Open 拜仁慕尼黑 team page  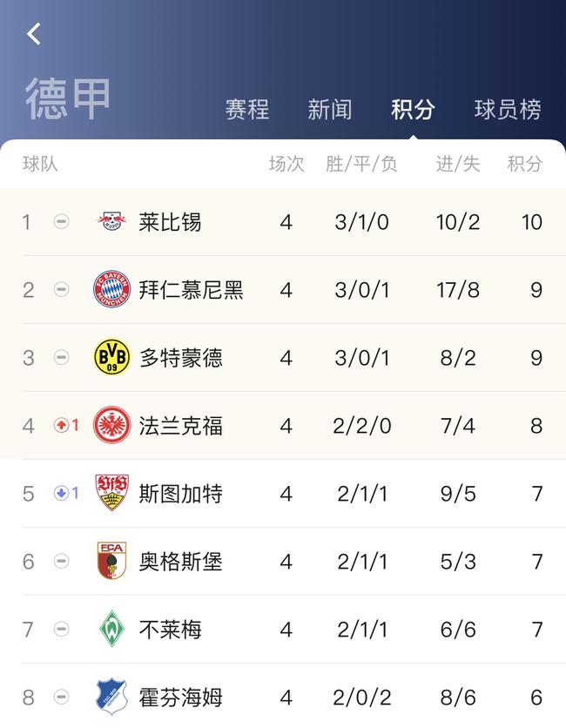[x=191, y=290]
